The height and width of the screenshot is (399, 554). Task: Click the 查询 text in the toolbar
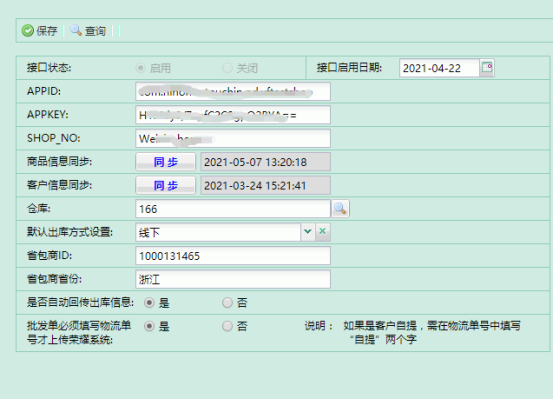[x=95, y=31]
